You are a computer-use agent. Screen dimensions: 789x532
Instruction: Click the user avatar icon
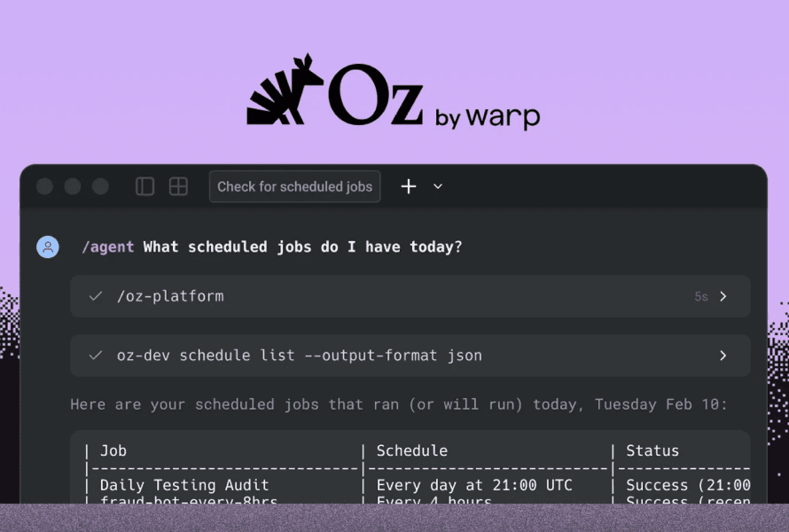pyautogui.click(x=48, y=247)
